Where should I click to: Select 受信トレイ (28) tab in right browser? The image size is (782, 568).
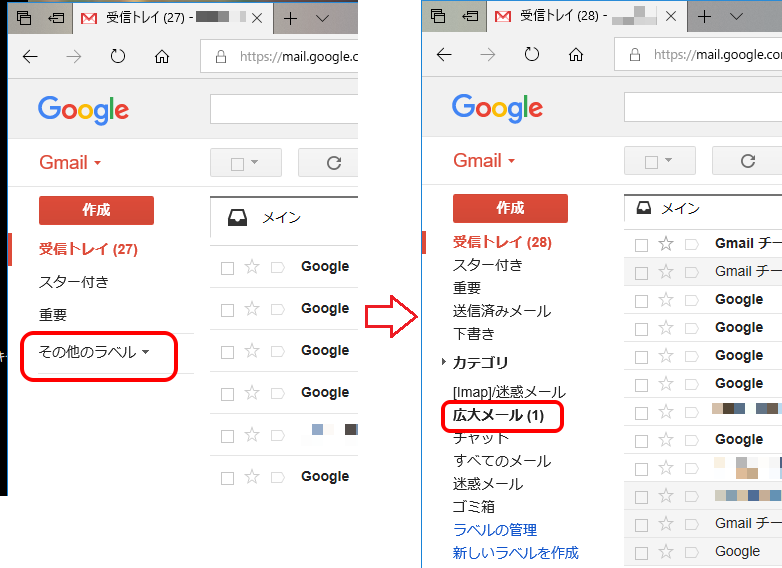pyautogui.click(x=586, y=16)
